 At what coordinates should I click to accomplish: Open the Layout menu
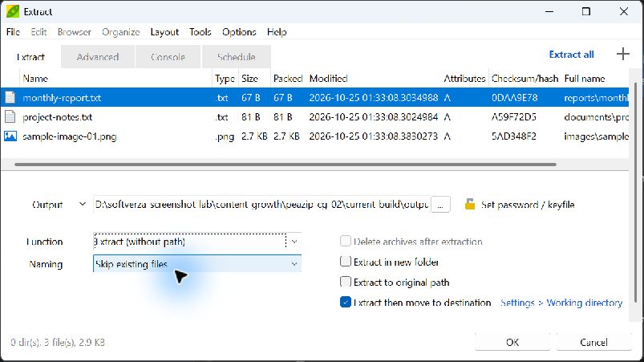[x=164, y=31]
